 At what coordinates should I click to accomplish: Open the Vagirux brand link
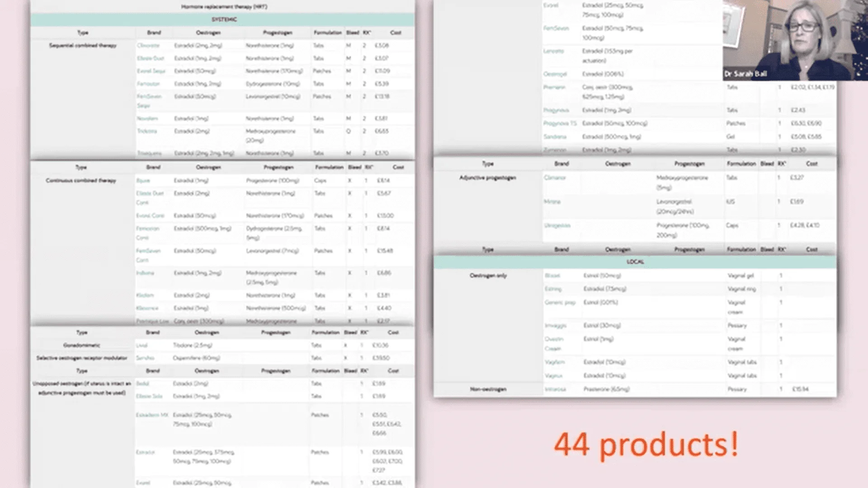[553, 375]
